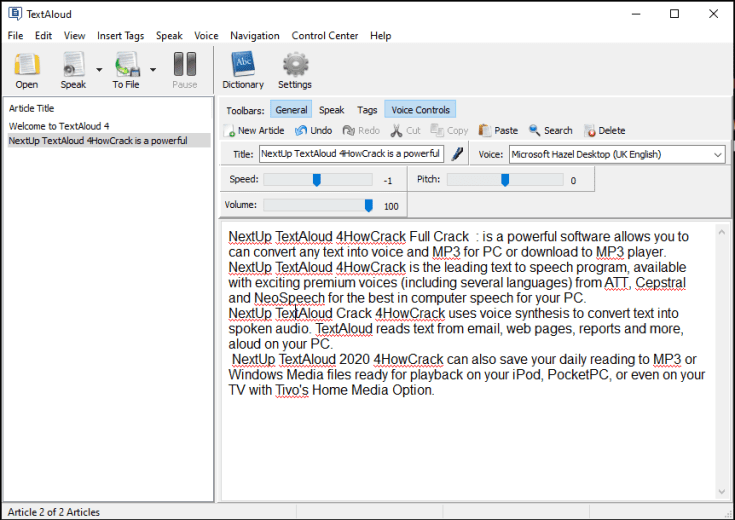Toggle the Tags toolbar
This screenshot has width=735, height=520.
pos(367,110)
